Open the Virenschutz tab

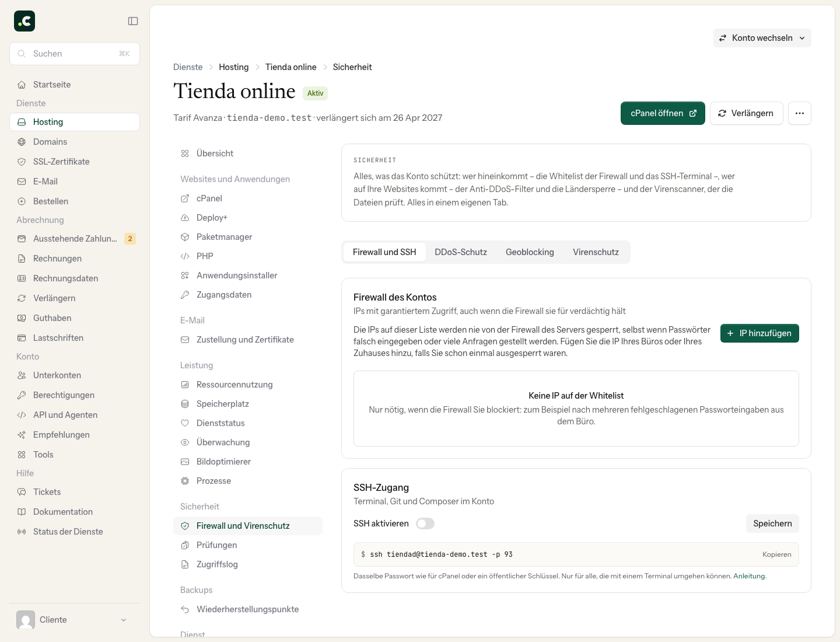(596, 252)
